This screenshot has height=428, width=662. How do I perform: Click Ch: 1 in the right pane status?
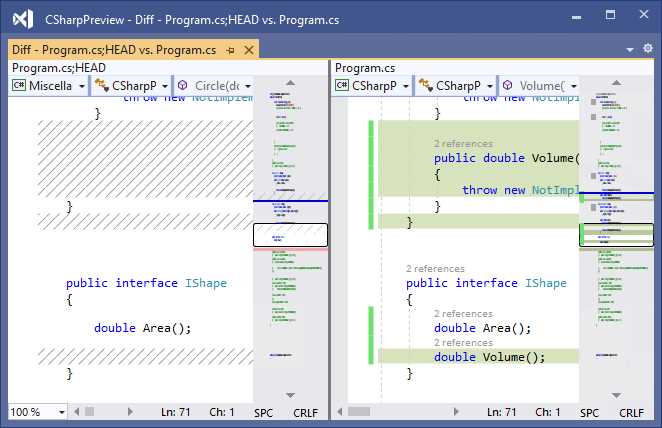tap(548, 412)
